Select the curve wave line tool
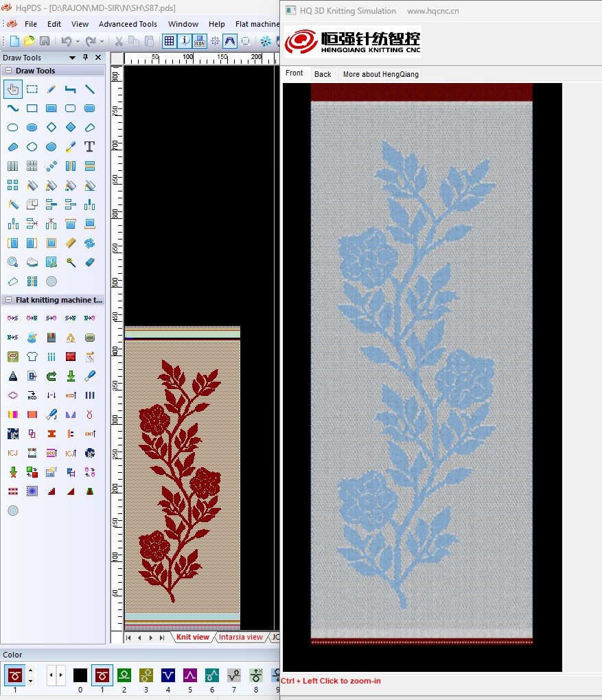 click(12, 108)
